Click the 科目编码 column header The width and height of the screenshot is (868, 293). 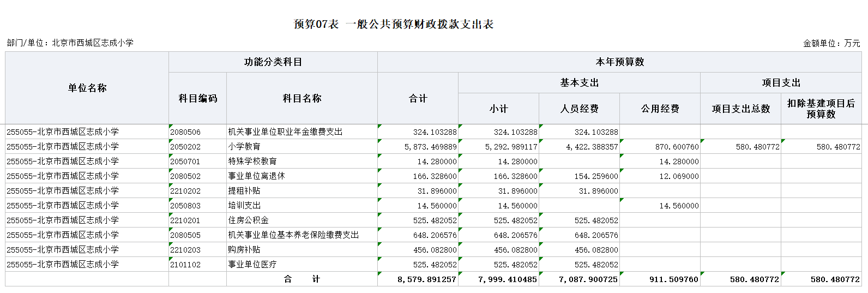(x=197, y=98)
